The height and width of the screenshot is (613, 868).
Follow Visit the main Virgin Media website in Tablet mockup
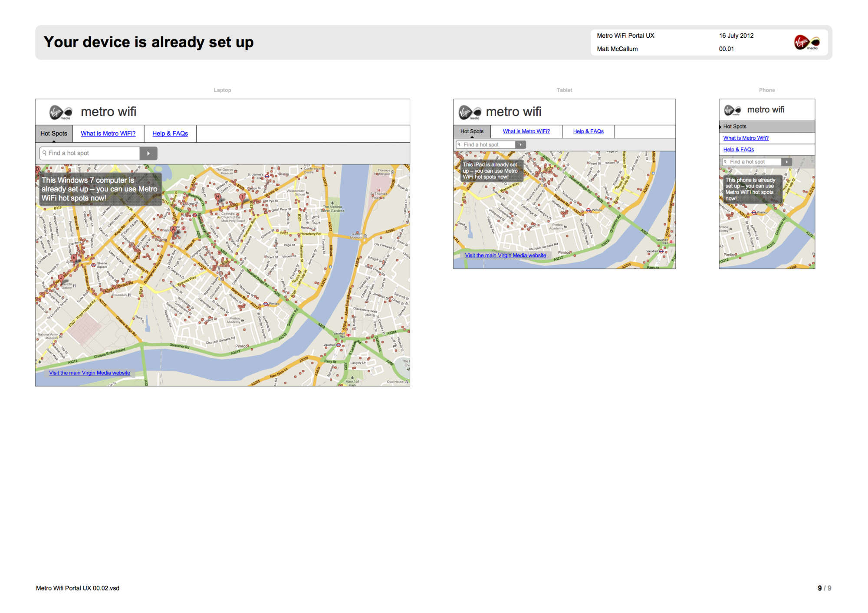coord(505,256)
